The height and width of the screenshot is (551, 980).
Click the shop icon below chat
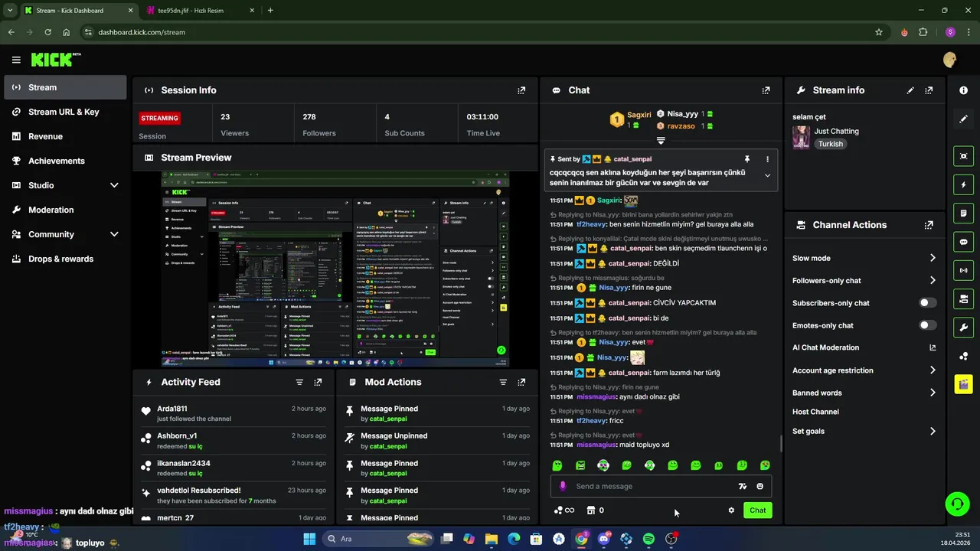(x=590, y=510)
